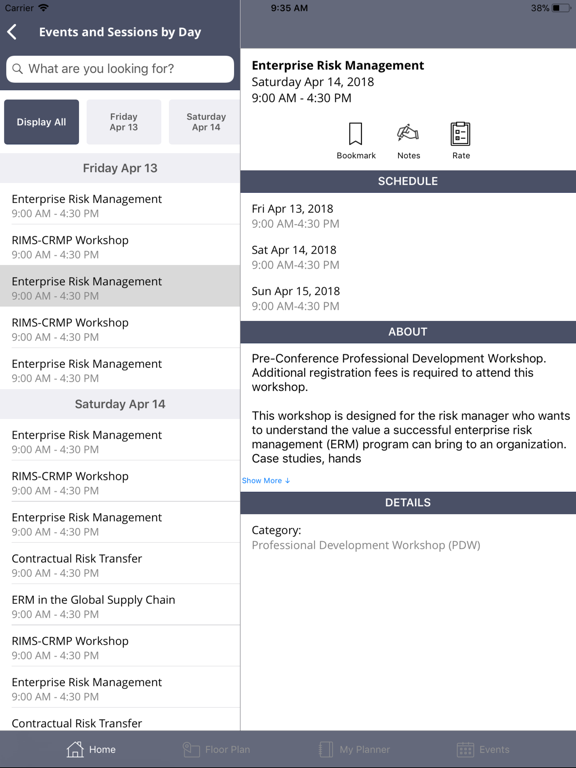Open Events calendar in the bottom bar
The width and height of the screenshot is (576, 768).
(483, 749)
